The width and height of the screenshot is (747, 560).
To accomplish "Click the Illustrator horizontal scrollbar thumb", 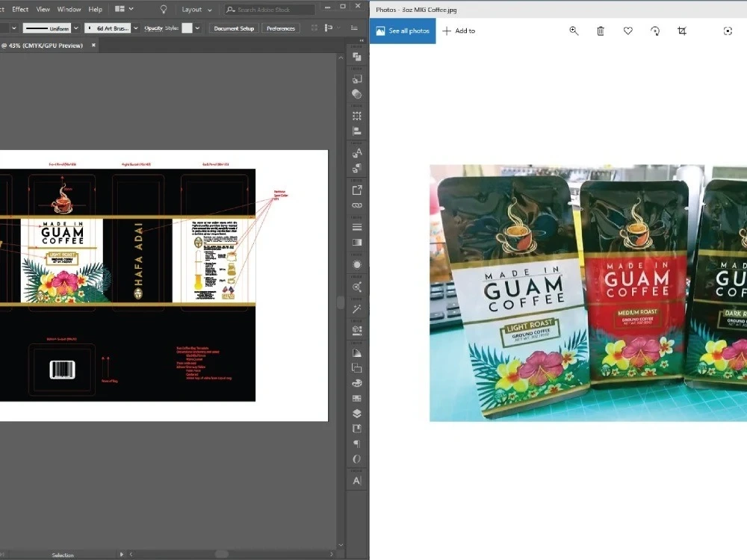I will [222, 554].
